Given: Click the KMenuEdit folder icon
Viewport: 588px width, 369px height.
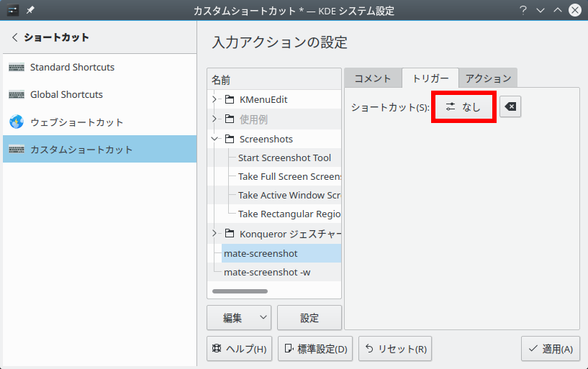Looking at the screenshot, I should (230, 99).
